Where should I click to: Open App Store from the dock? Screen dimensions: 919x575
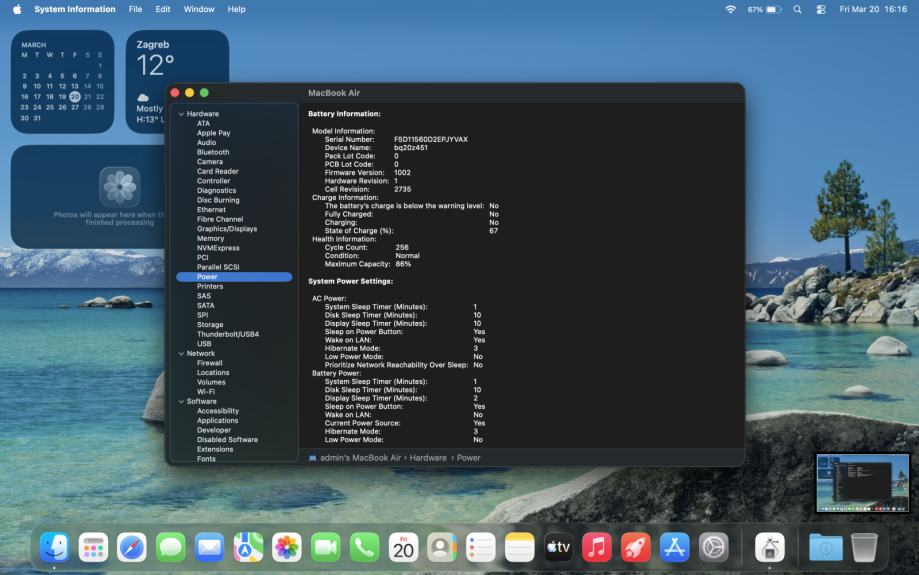[x=675, y=547]
